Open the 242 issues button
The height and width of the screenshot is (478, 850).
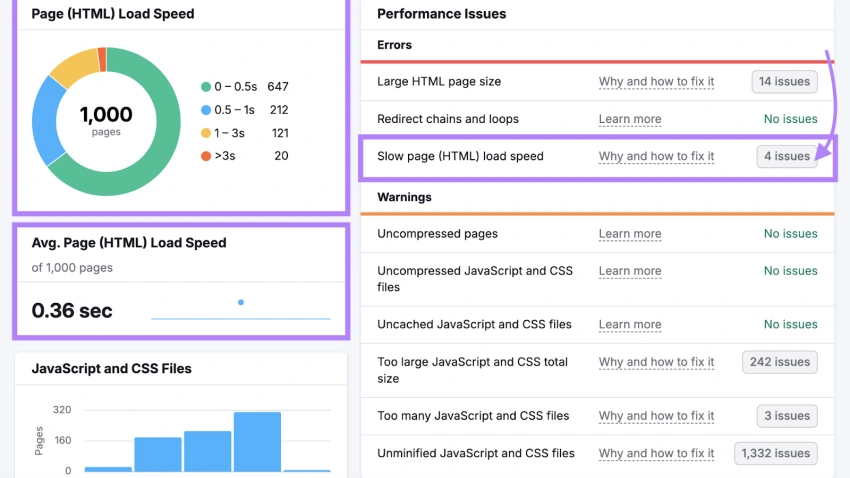779,362
